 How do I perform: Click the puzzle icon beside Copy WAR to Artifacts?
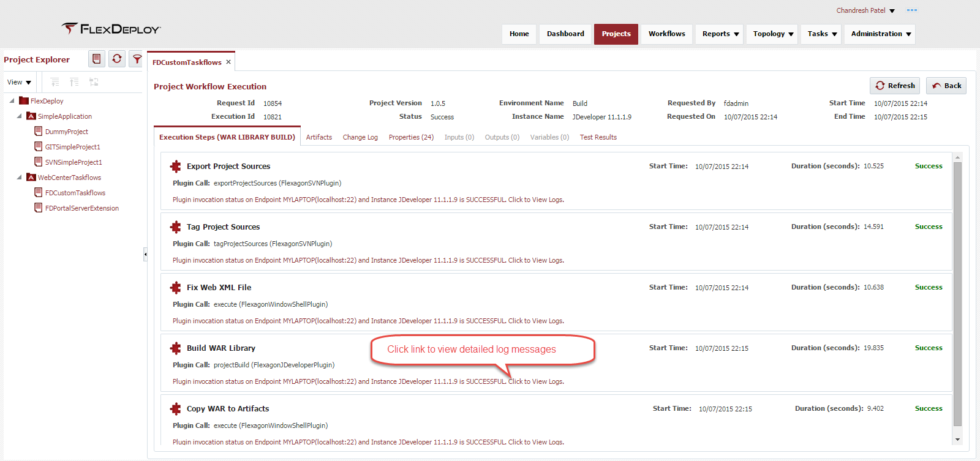(x=176, y=408)
